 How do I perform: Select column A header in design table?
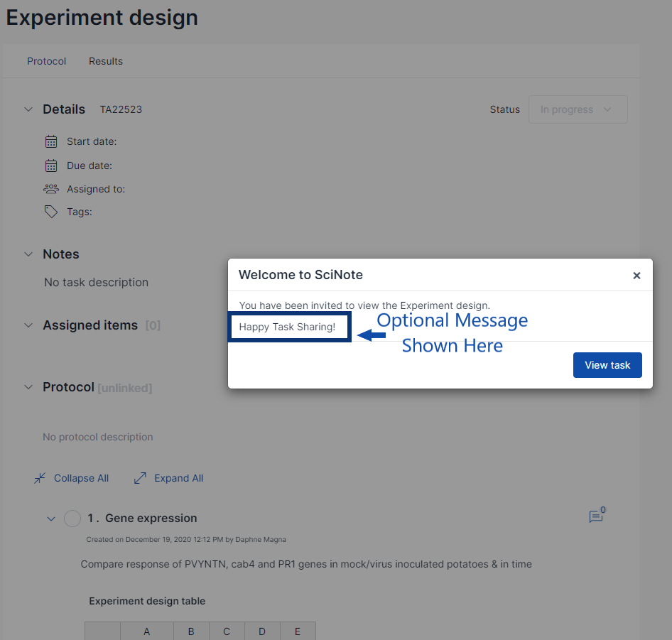coord(147,631)
